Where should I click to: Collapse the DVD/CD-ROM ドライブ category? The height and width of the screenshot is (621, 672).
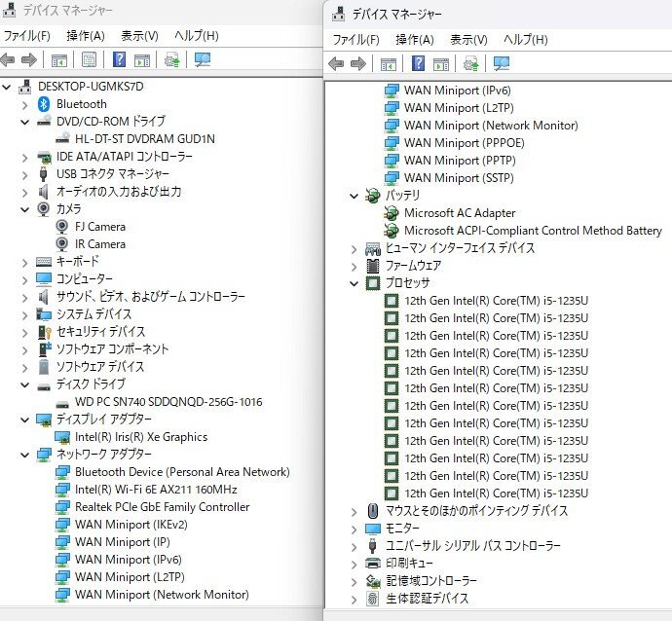coord(25,122)
